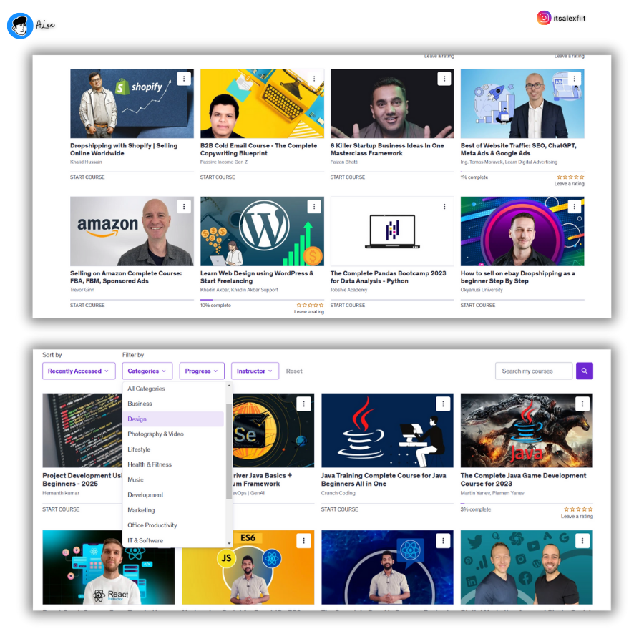Rate Best of Website Traffic course stars
Image resolution: width=644 pixels, height=644 pixels.
570,177
